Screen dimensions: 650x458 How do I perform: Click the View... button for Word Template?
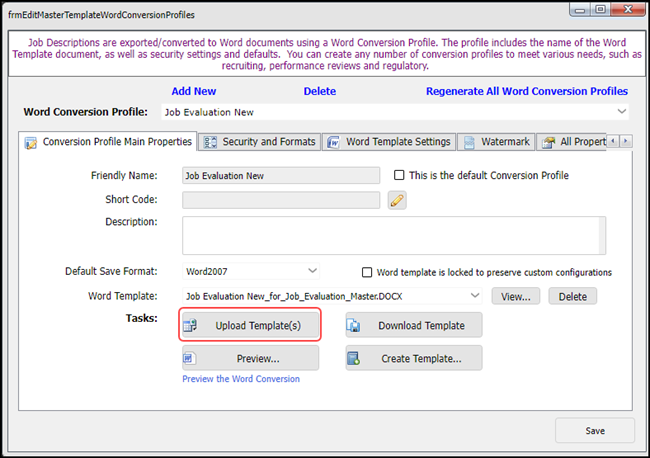tap(516, 296)
